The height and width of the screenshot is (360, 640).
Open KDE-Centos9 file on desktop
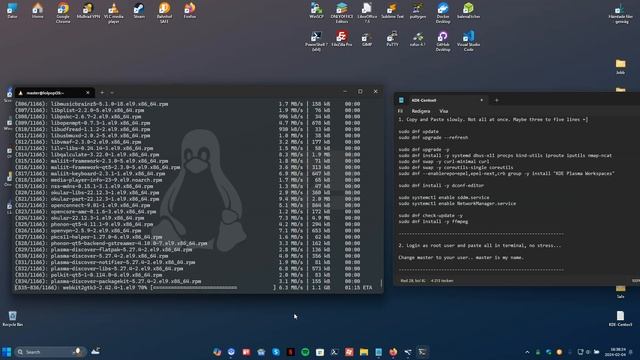(620, 318)
